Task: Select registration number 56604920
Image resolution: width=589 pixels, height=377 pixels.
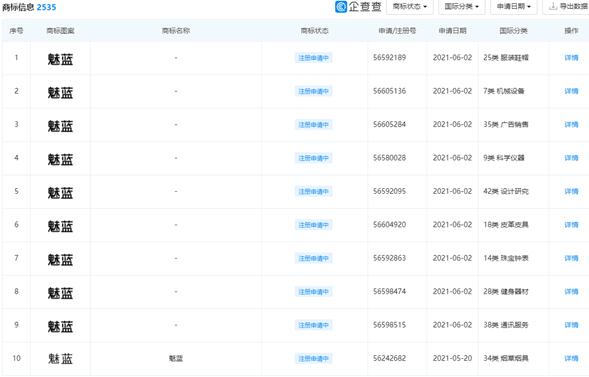Action: [x=390, y=225]
